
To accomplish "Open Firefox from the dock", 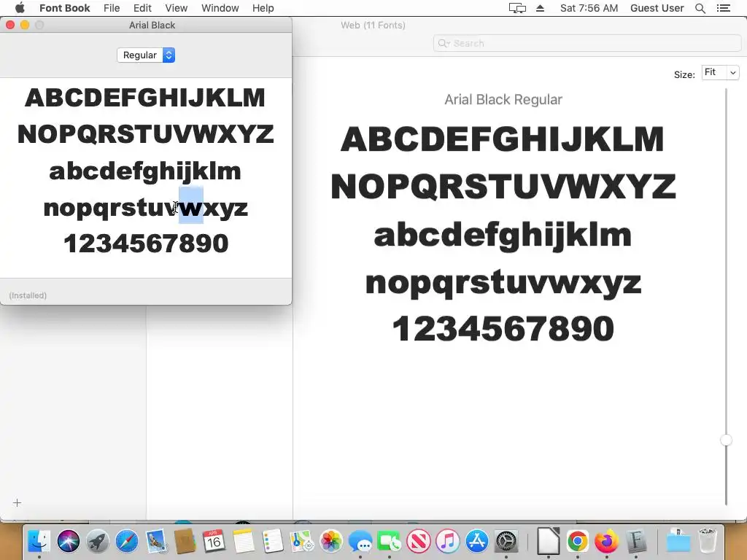I will coord(606,541).
